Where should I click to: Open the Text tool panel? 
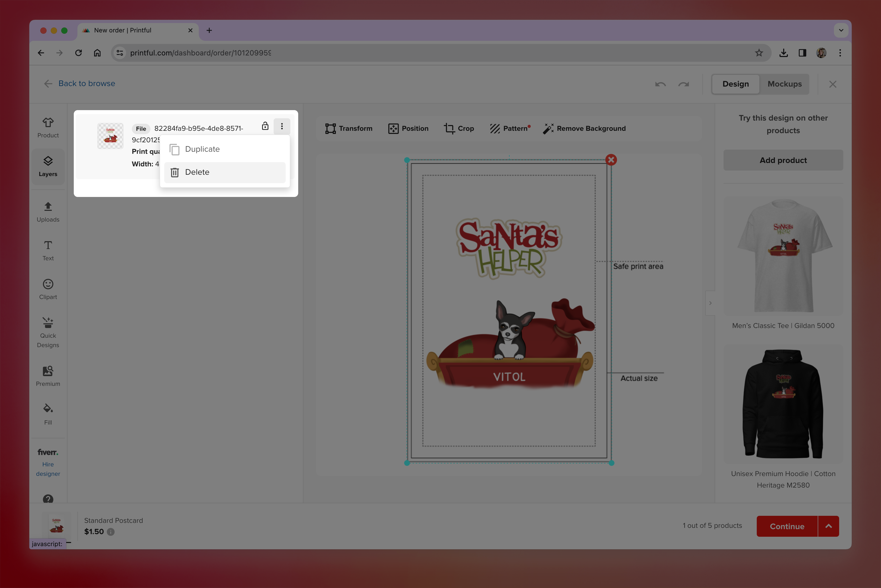pos(48,251)
